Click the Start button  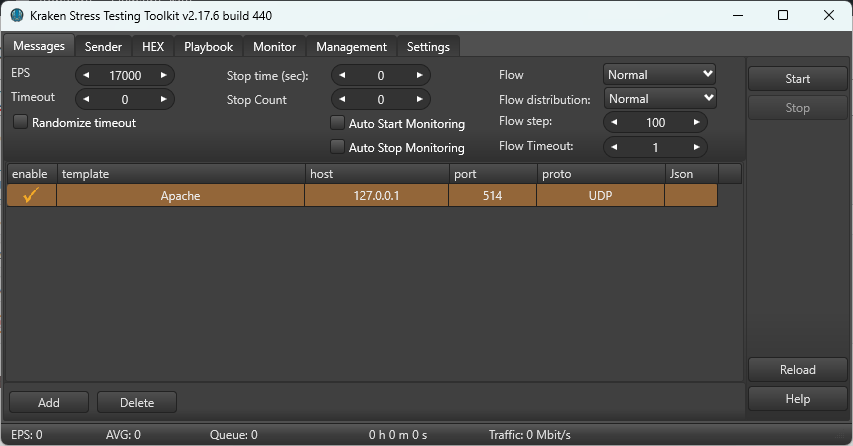tap(798, 79)
